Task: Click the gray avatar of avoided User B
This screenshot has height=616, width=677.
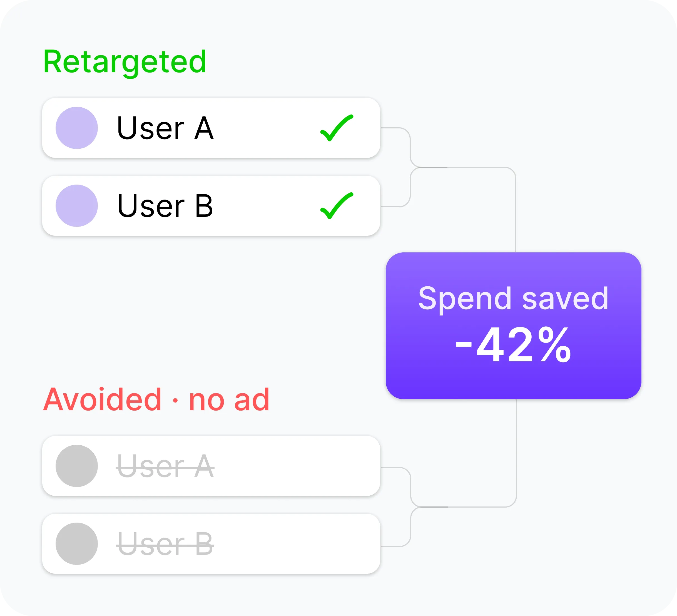Action: 77,544
